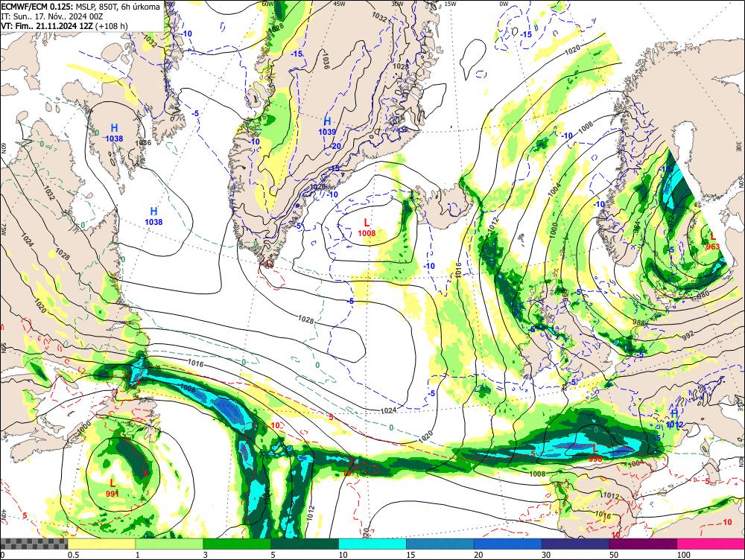Click the legend value '30'
Image resolution: width=745 pixels, height=560 pixels.
click(546, 555)
